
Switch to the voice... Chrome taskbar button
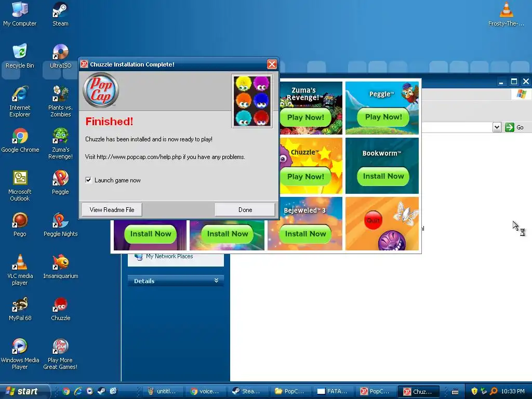pos(205,391)
